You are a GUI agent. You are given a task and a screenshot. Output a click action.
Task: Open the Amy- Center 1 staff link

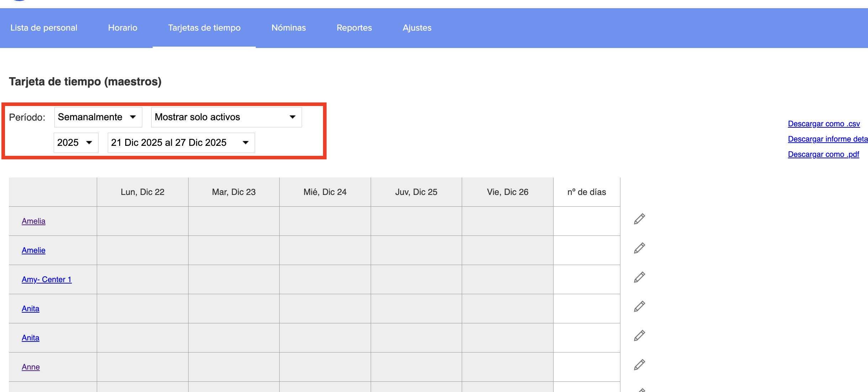(47, 280)
